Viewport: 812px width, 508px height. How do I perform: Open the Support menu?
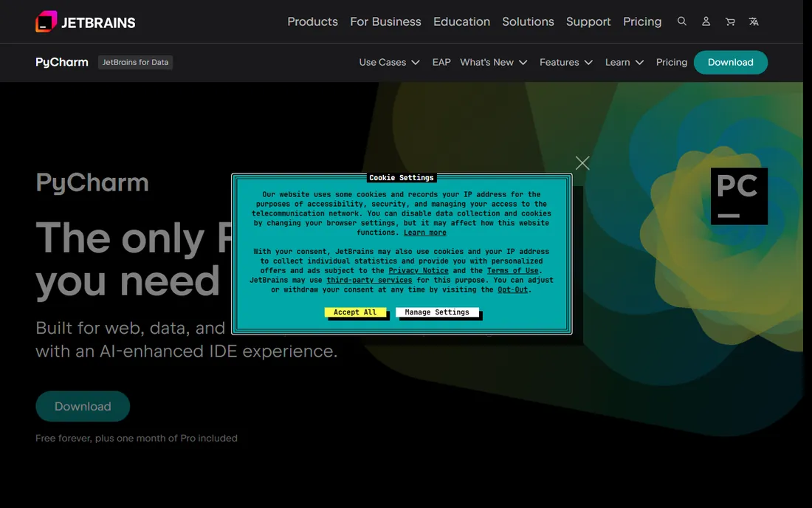click(588, 21)
